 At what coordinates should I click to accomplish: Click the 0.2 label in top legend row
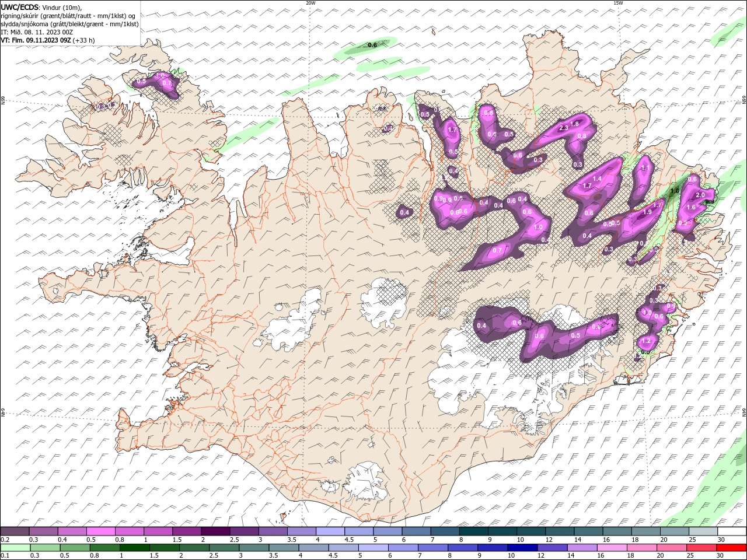tap(5, 540)
